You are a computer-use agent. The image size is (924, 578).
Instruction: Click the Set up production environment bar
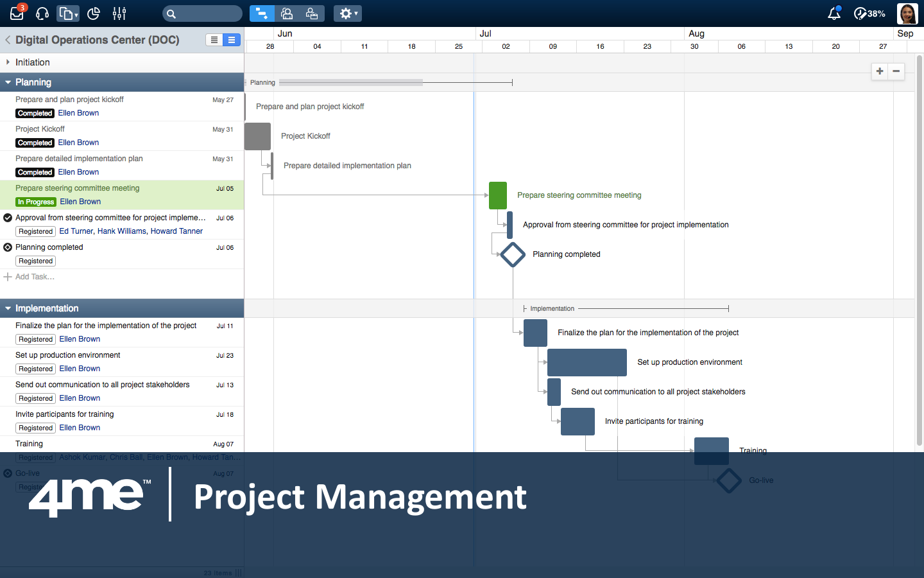[x=587, y=362]
